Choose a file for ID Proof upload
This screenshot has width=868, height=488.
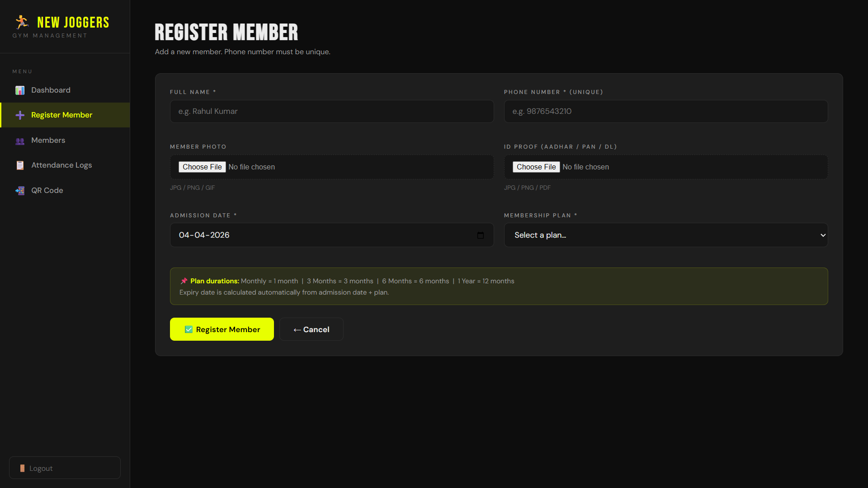click(536, 167)
